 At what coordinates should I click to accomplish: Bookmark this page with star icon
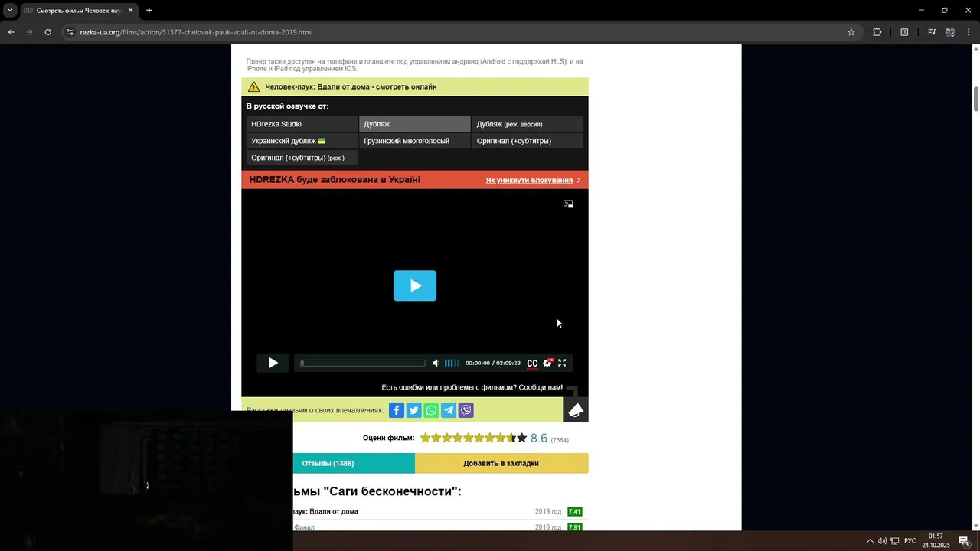click(x=851, y=32)
